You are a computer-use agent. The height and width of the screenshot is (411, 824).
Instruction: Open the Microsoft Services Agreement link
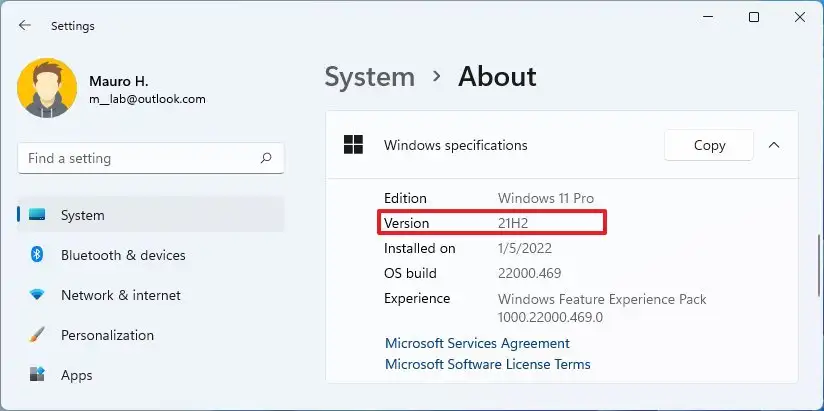click(x=477, y=343)
